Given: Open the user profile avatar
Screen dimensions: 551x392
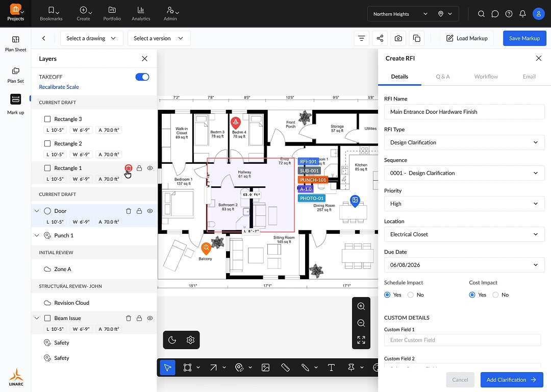Looking at the screenshot, I should 538,14.
